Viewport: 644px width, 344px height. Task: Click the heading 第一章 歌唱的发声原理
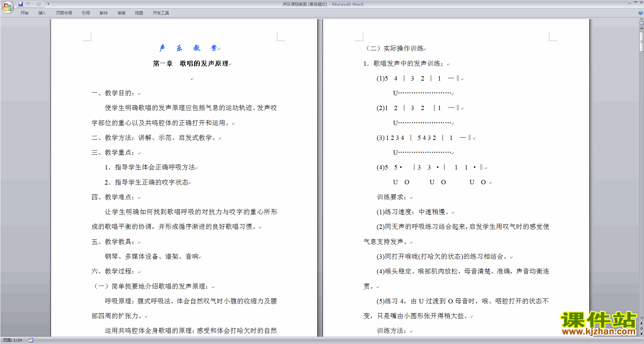(x=191, y=63)
